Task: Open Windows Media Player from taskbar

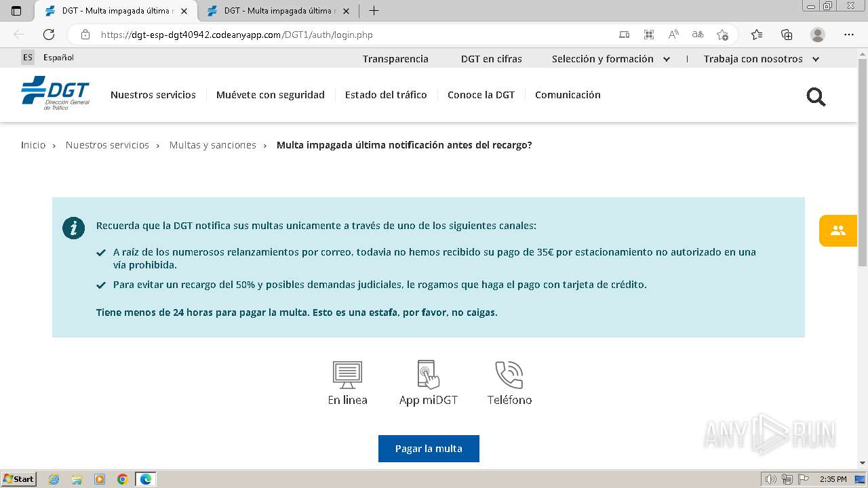Action: [100, 479]
